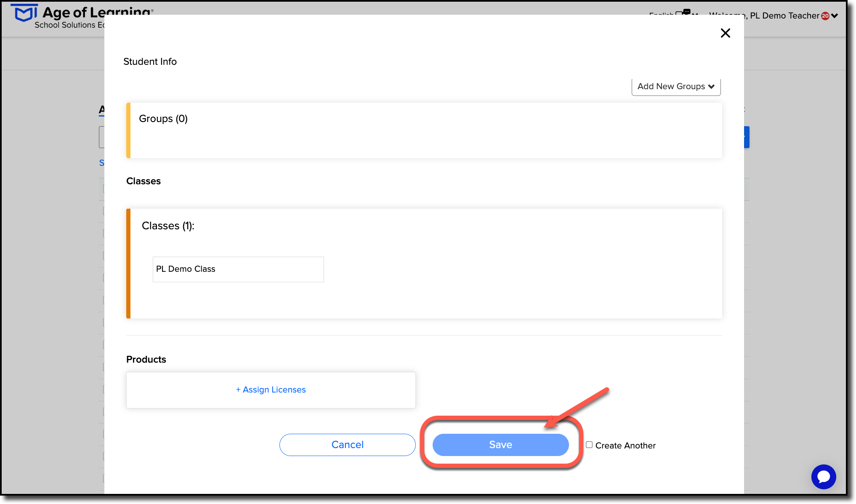
Task: Click the School Solutions subtitle text
Action: 67,25
